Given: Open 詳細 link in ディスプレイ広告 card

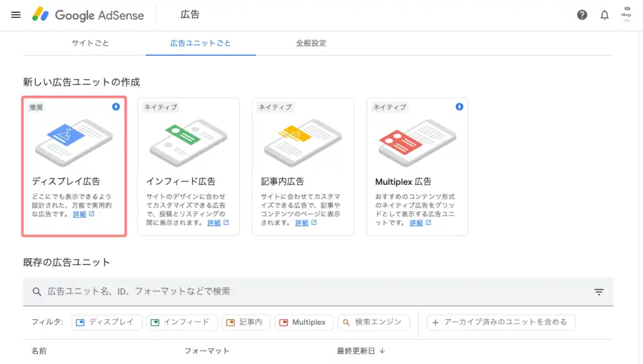Looking at the screenshot, I should (79, 214).
